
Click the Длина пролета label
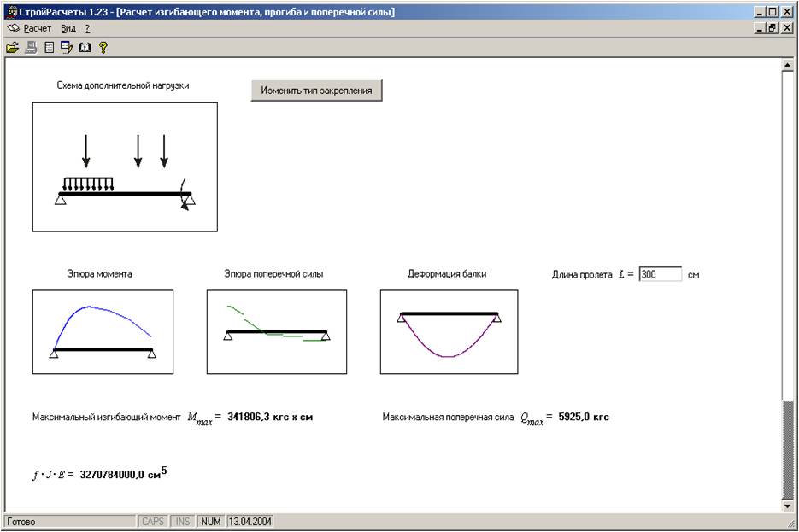tap(582, 274)
